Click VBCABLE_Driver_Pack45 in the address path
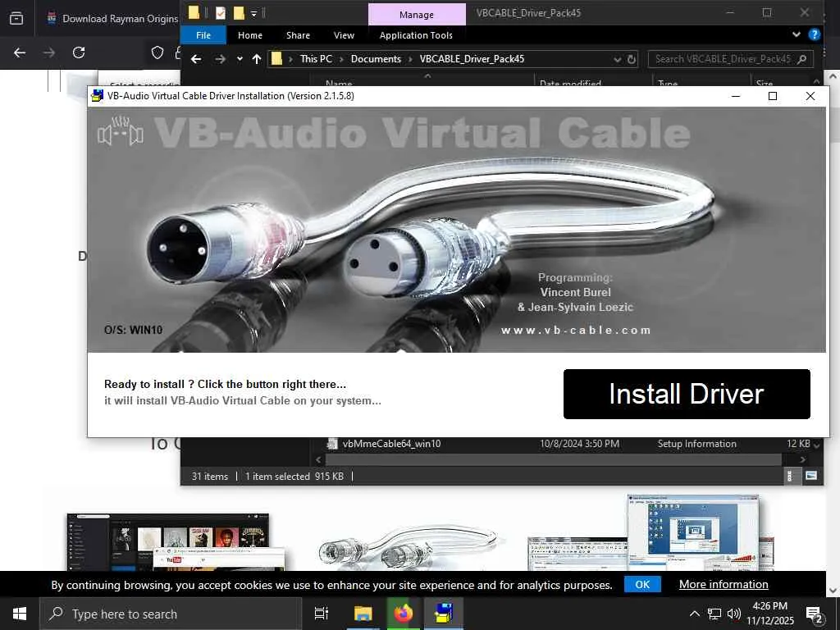Image resolution: width=840 pixels, height=630 pixels. coord(472,59)
